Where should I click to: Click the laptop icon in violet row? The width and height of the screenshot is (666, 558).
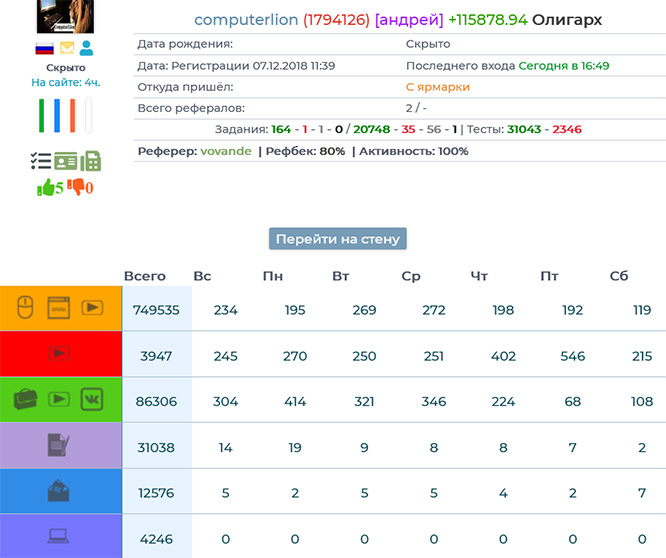pyautogui.click(x=61, y=537)
